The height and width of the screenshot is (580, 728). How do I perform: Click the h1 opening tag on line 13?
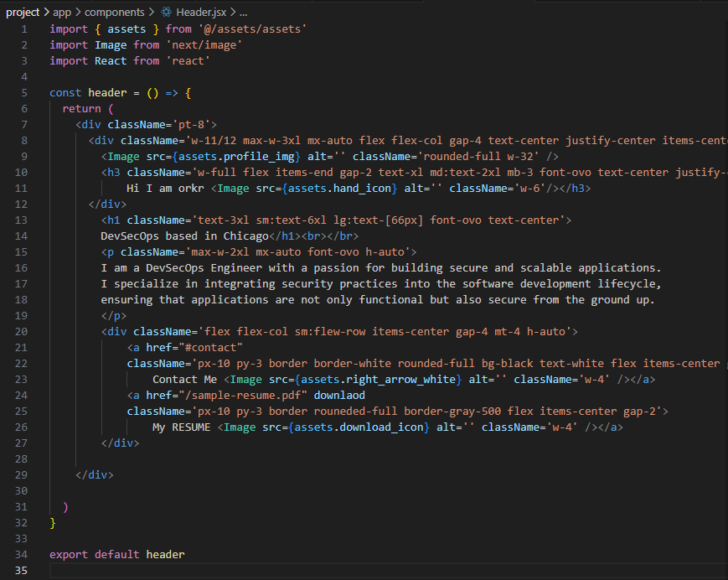pos(336,220)
